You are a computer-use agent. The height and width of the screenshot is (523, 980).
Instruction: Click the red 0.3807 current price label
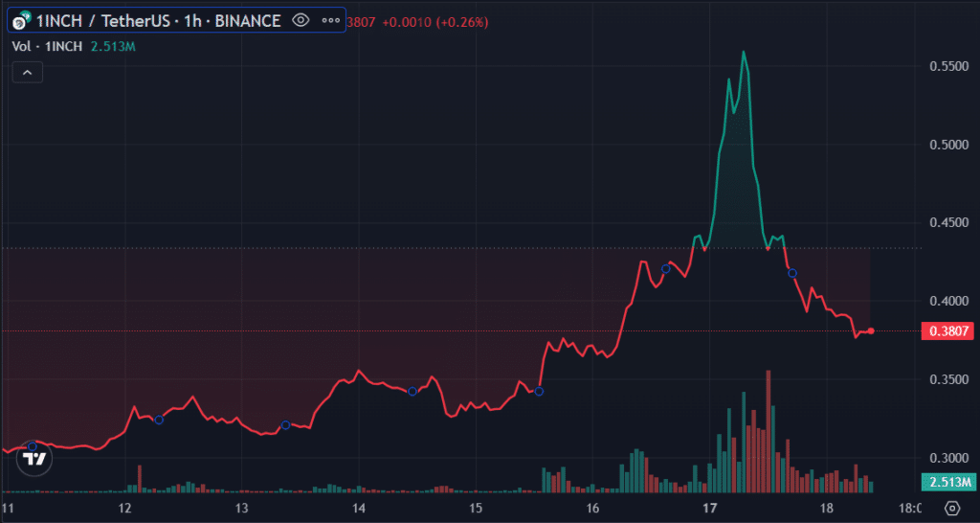947,331
